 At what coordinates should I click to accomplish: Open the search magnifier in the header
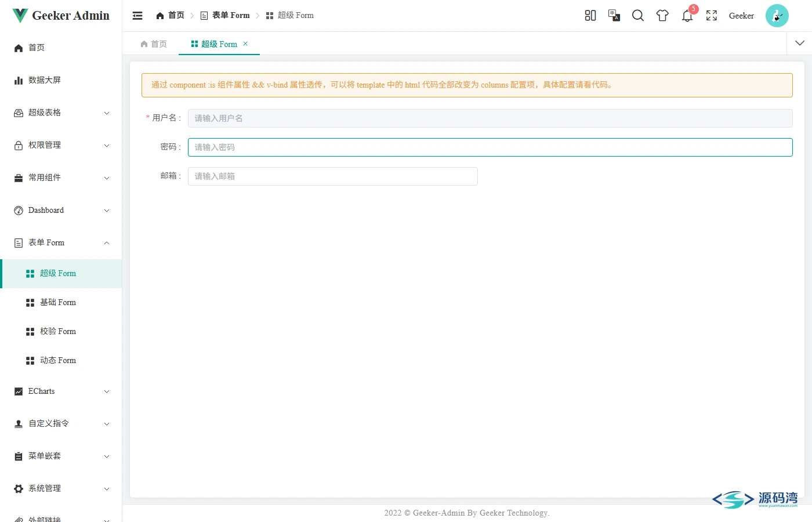point(638,16)
